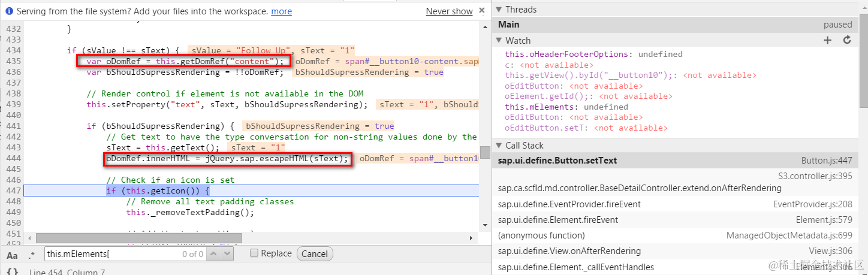
Task: Select BaseDetailController.extend.onAfterRendering frame
Action: 640,188
